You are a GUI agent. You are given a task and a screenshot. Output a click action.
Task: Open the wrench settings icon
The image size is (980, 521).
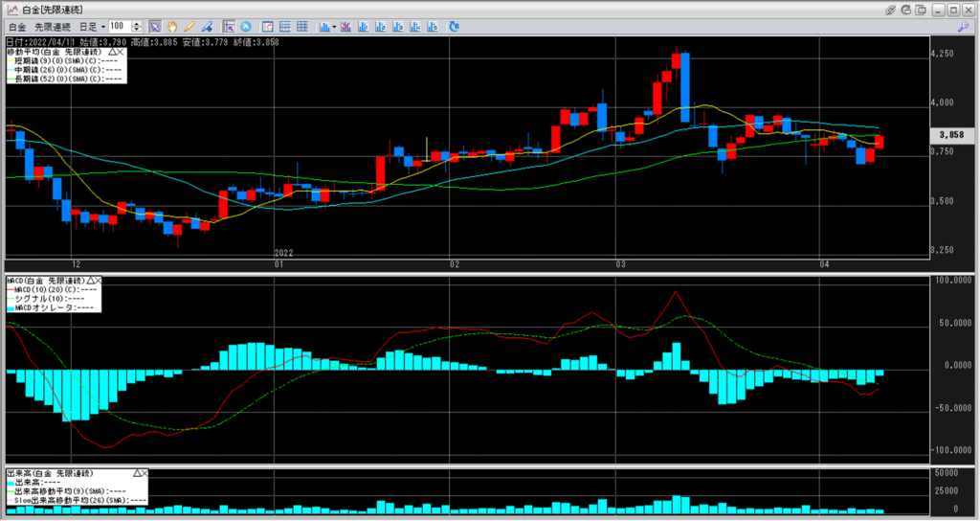coord(962,26)
